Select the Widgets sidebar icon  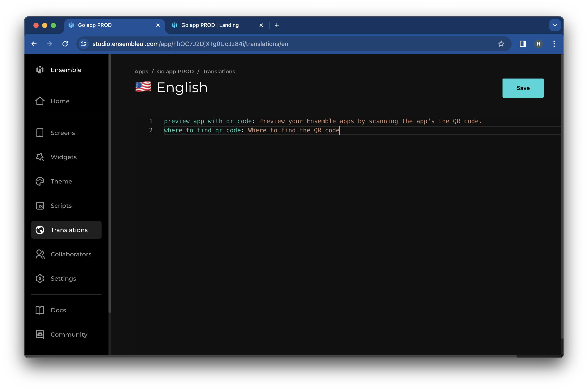[x=40, y=157]
